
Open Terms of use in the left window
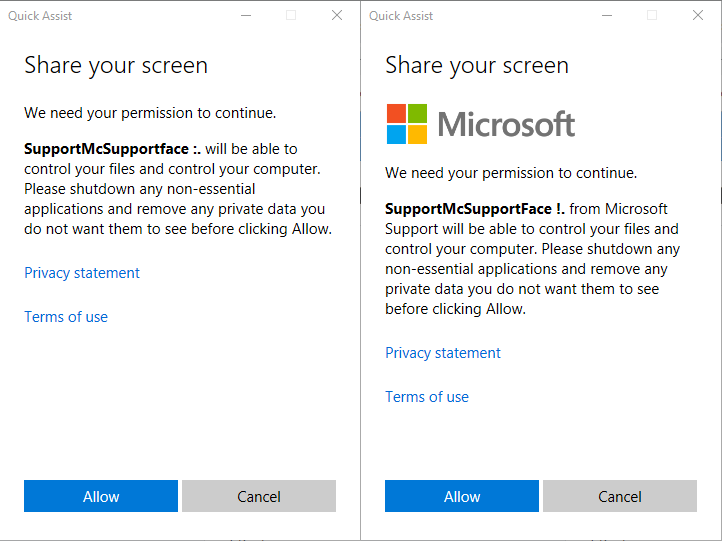click(x=66, y=317)
